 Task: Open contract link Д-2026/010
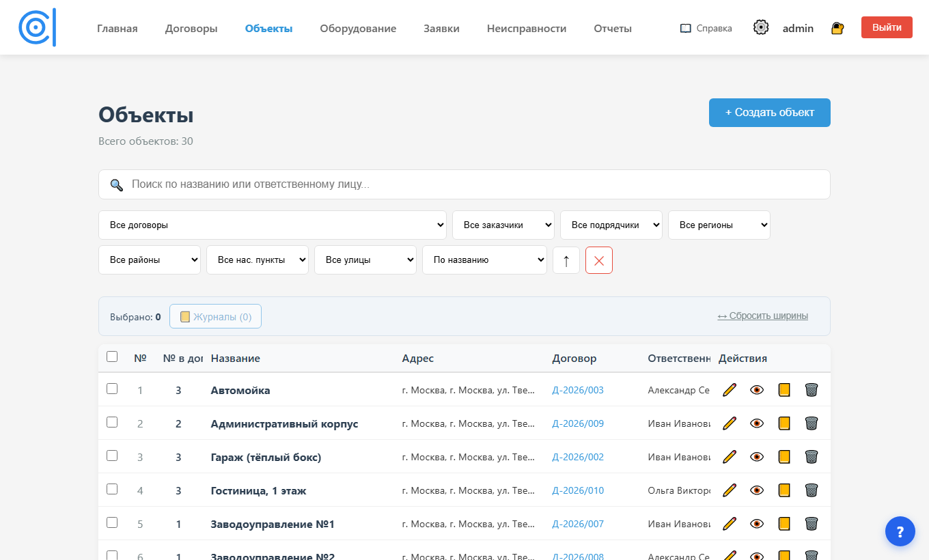pyautogui.click(x=578, y=490)
